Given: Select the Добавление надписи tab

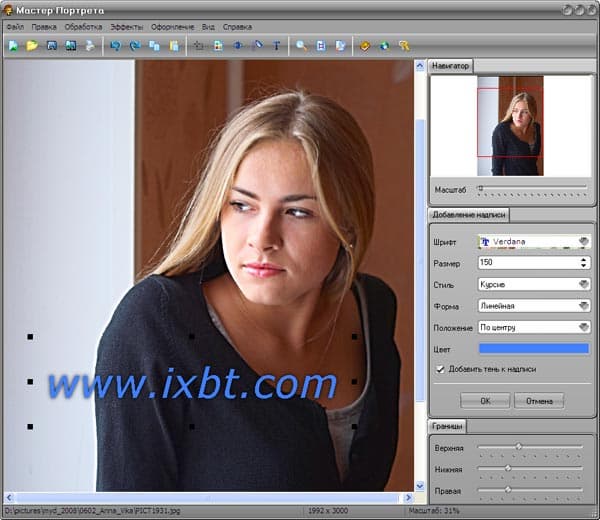Looking at the screenshot, I should coord(469,215).
